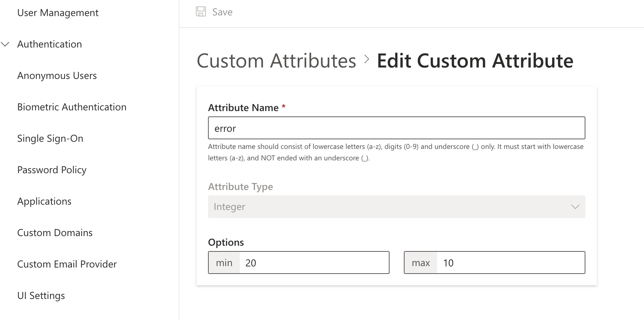
Task: Click the Attribute Type label
Action: (x=241, y=187)
